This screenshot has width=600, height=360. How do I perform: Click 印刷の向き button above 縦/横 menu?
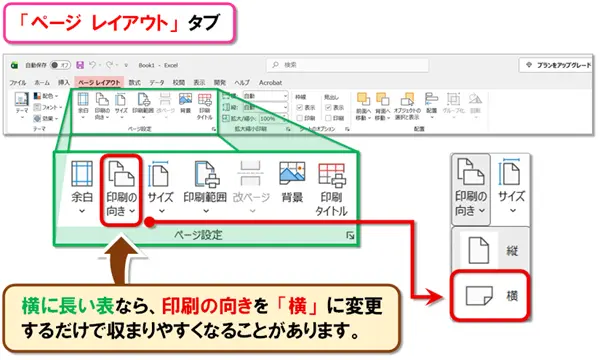tap(471, 189)
